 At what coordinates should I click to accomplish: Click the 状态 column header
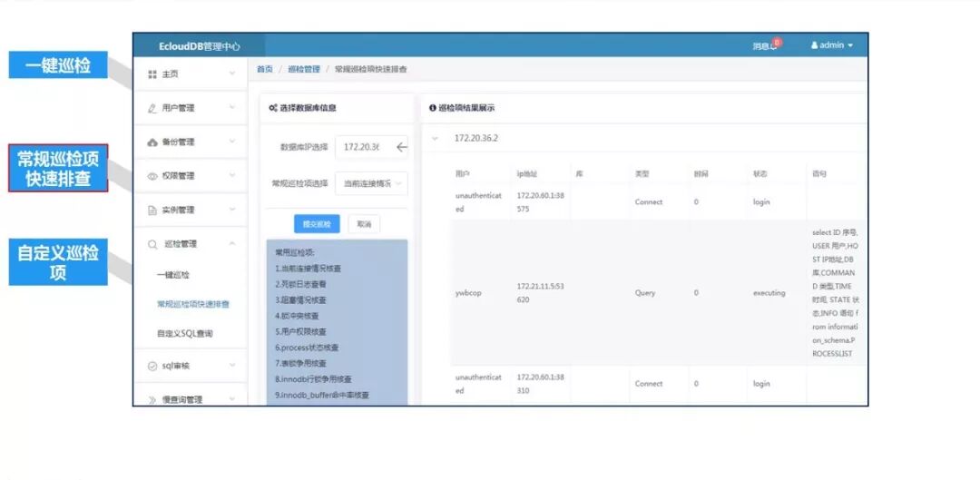[760, 173]
